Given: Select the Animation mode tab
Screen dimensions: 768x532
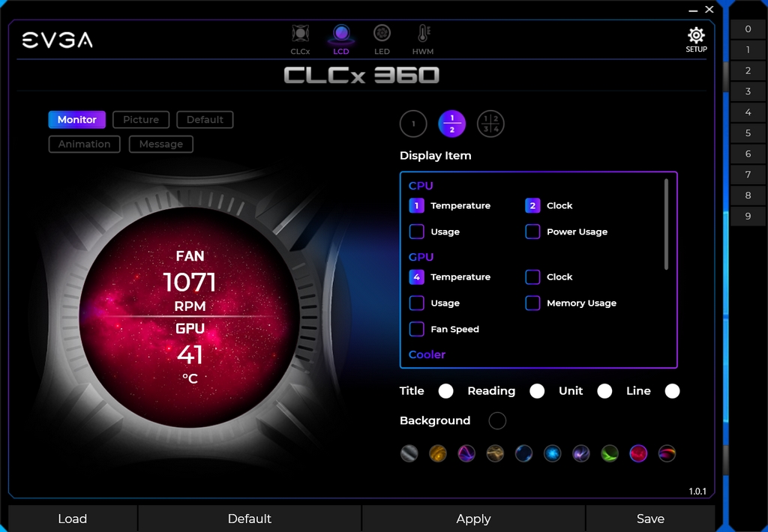Looking at the screenshot, I should [84, 144].
